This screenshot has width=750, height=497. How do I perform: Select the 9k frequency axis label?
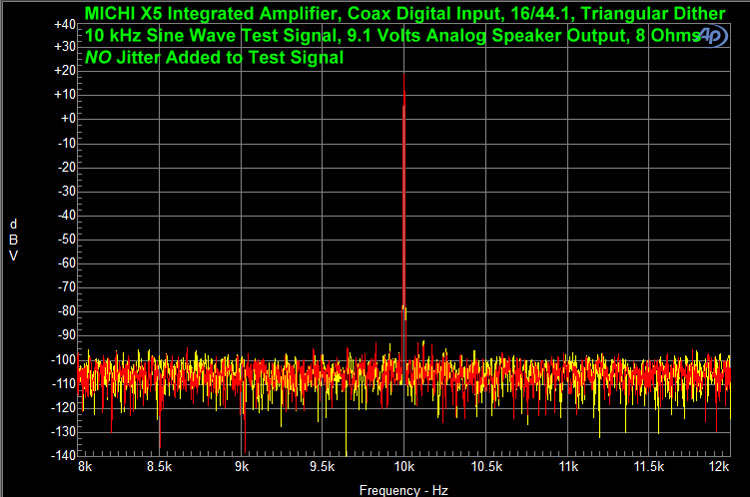pyautogui.click(x=241, y=466)
